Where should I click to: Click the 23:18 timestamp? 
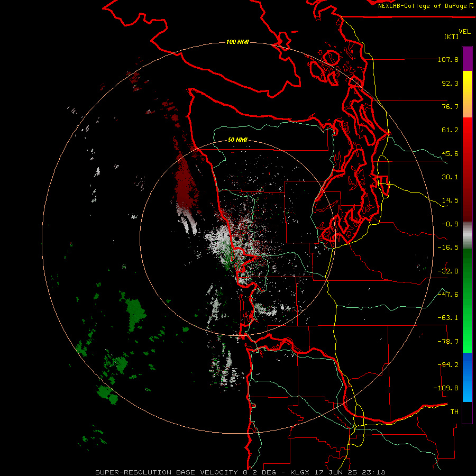pos(374,472)
